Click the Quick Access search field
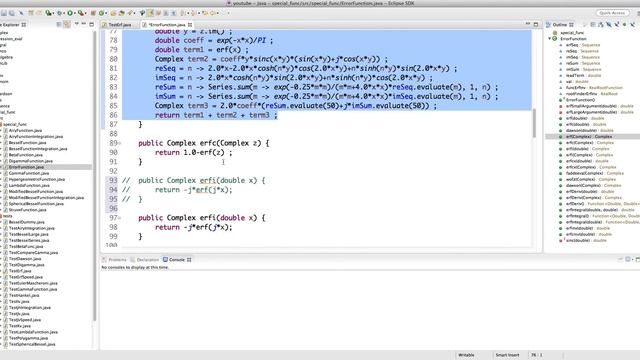The image size is (640, 360). 612,13
